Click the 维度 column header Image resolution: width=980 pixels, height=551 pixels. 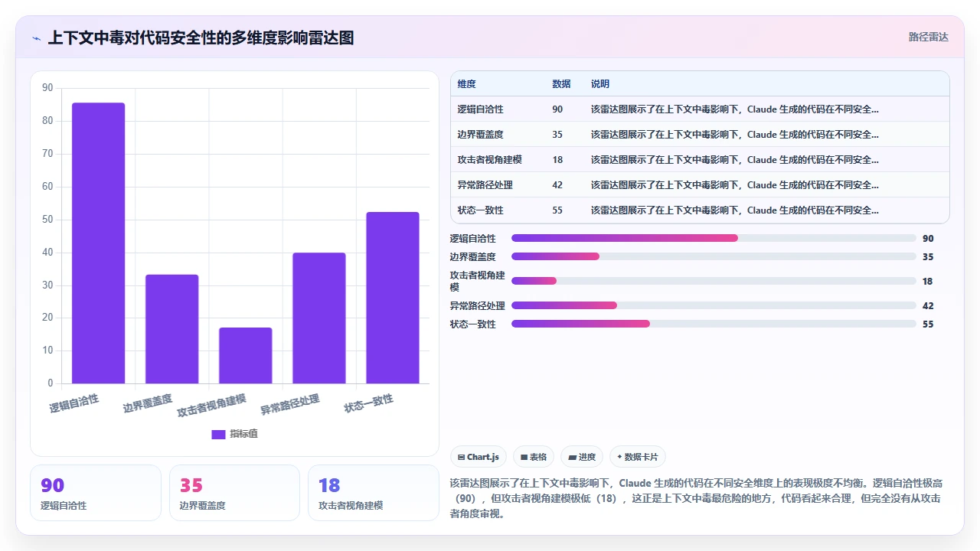click(466, 84)
